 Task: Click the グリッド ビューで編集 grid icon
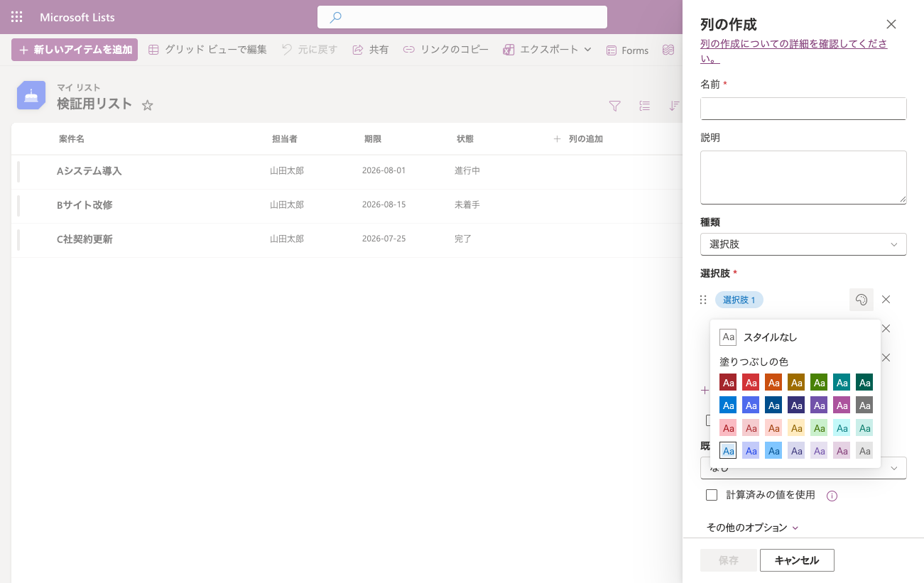click(x=153, y=50)
